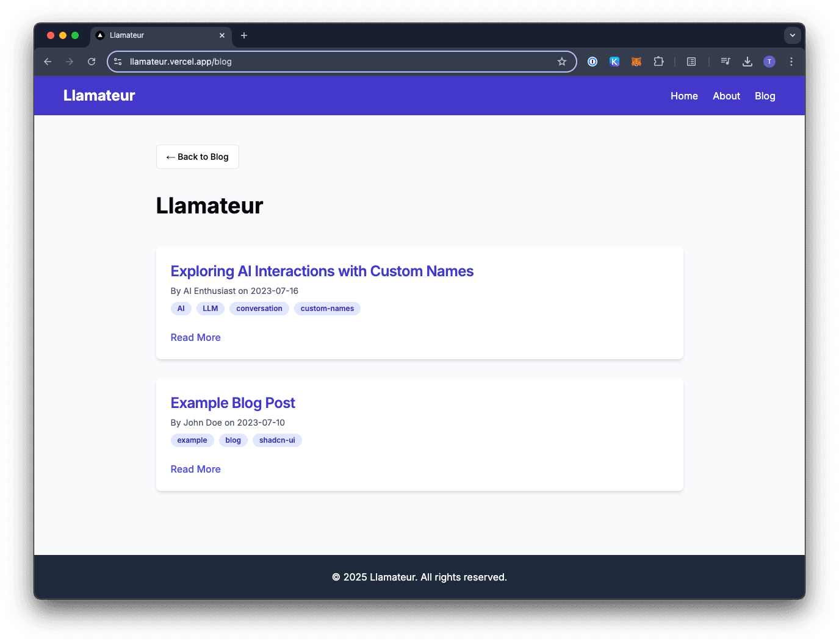View recent Downloads
Screen dimensions: 839x644
click(x=747, y=62)
